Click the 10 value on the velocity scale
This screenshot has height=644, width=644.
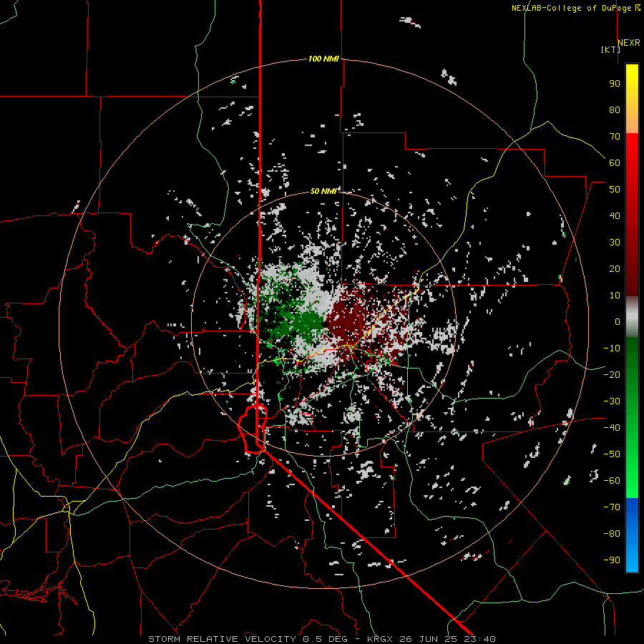point(615,296)
